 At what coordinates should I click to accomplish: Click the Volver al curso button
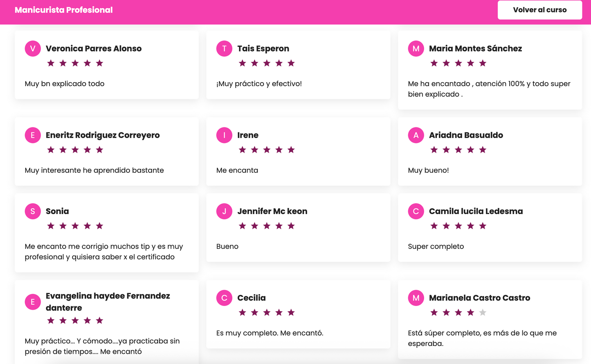(539, 10)
